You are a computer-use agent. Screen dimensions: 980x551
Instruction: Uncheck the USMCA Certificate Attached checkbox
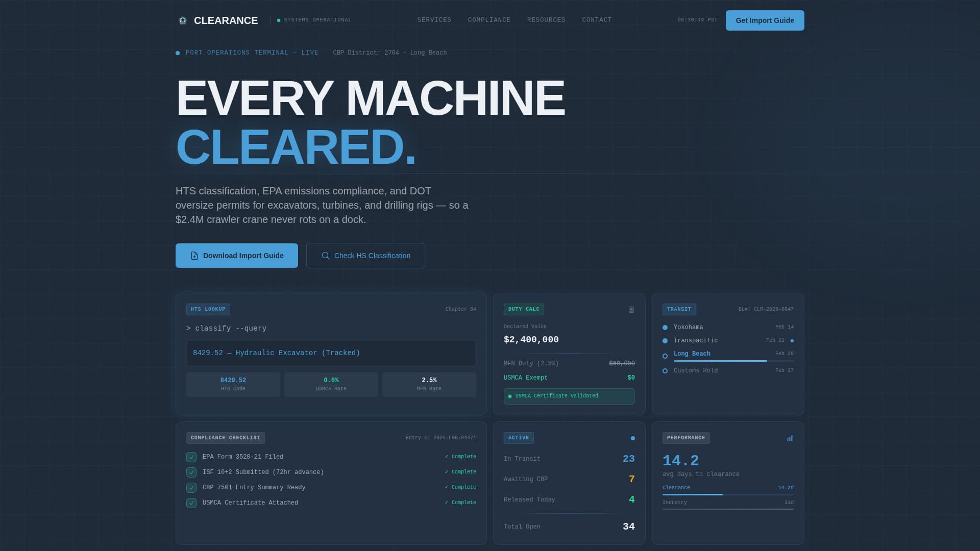[191, 503]
